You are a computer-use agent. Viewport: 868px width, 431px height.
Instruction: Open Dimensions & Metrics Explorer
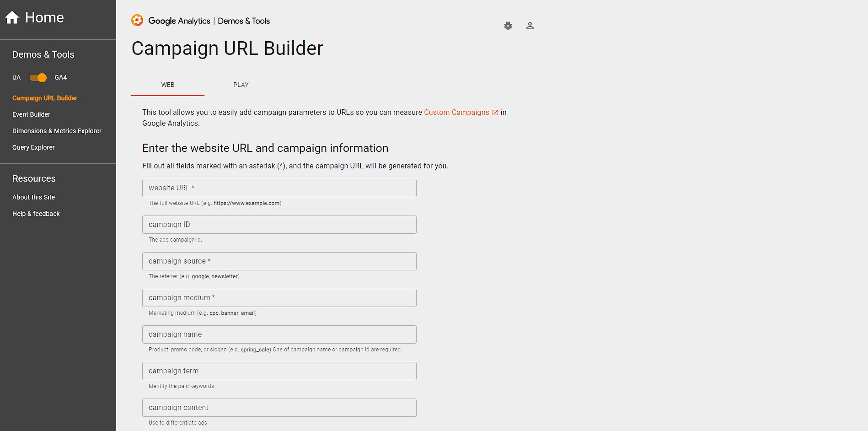pyautogui.click(x=57, y=131)
